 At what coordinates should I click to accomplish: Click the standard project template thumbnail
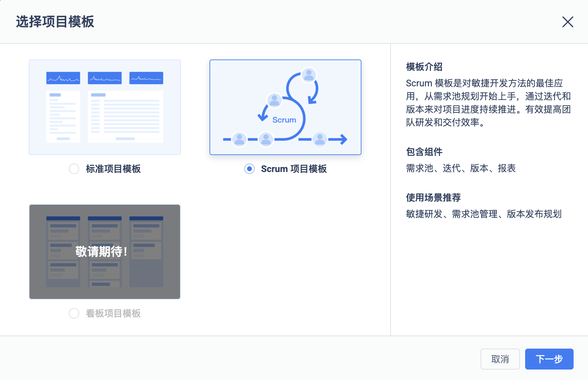pyautogui.click(x=105, y=107)
